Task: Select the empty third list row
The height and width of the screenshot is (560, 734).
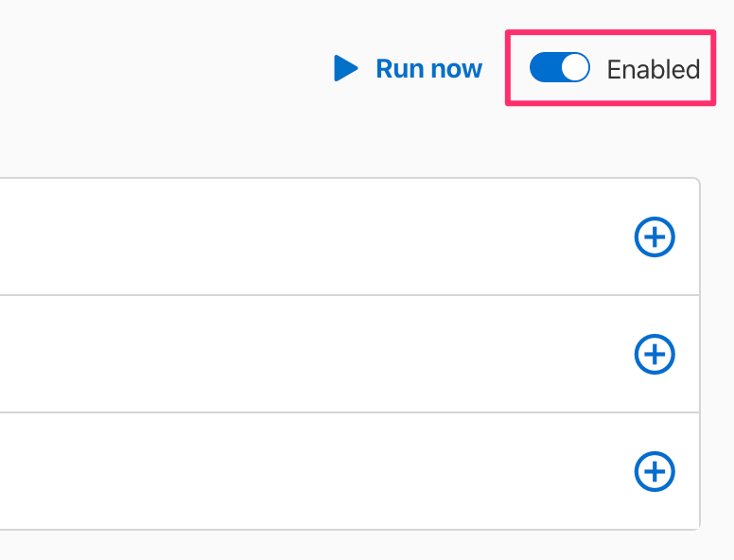Action: coord(350,471)
